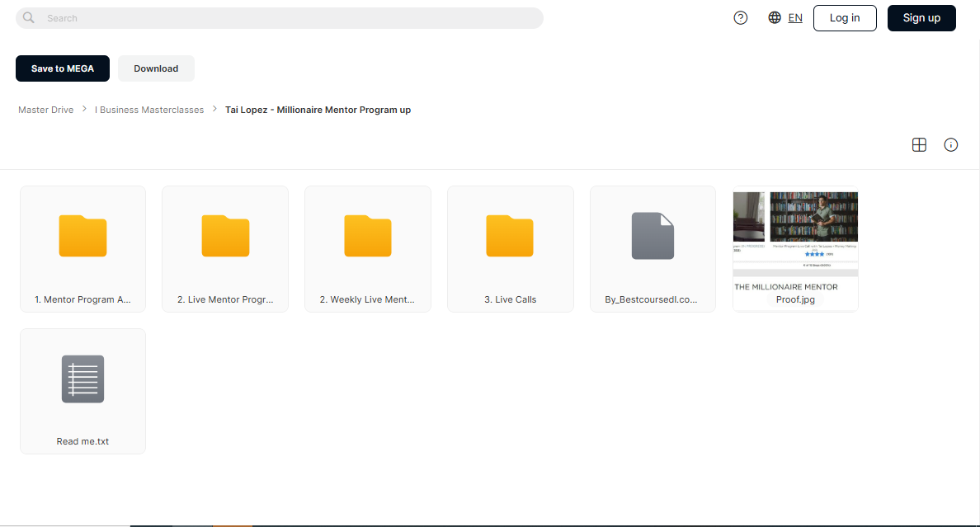Switch to grid view layout icon
This screenshot has width=980, height=527.
919,145
